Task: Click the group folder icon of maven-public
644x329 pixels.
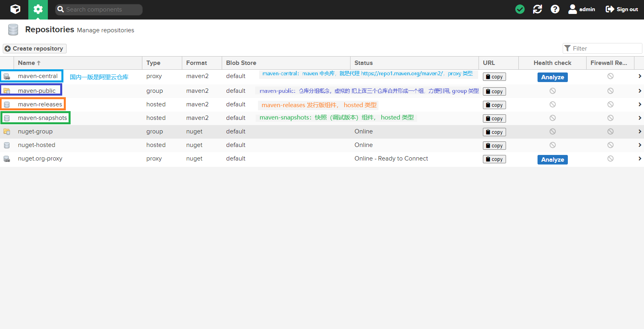Action: [7, 91]
